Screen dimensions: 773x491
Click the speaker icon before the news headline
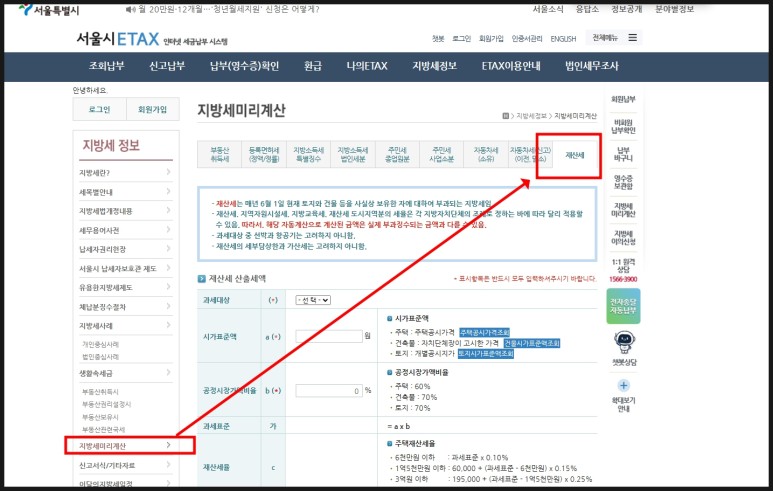tap(130, 9)
